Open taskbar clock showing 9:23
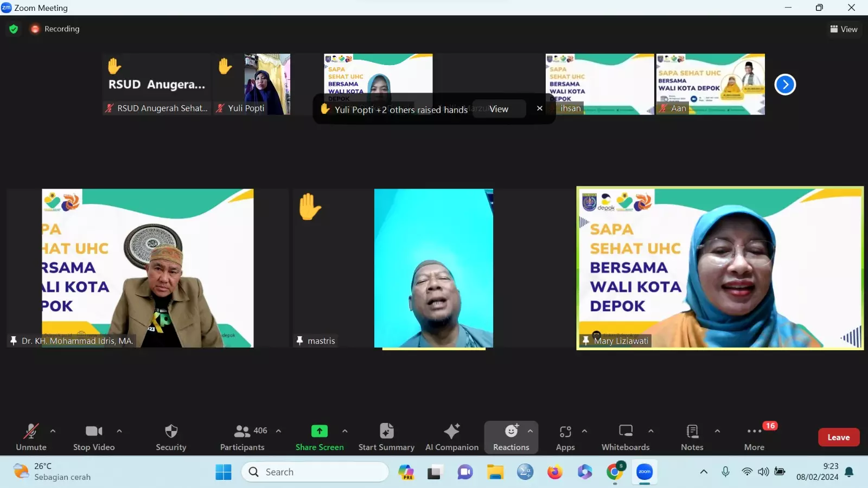This screenshot has height=488, width=868. 818,472
